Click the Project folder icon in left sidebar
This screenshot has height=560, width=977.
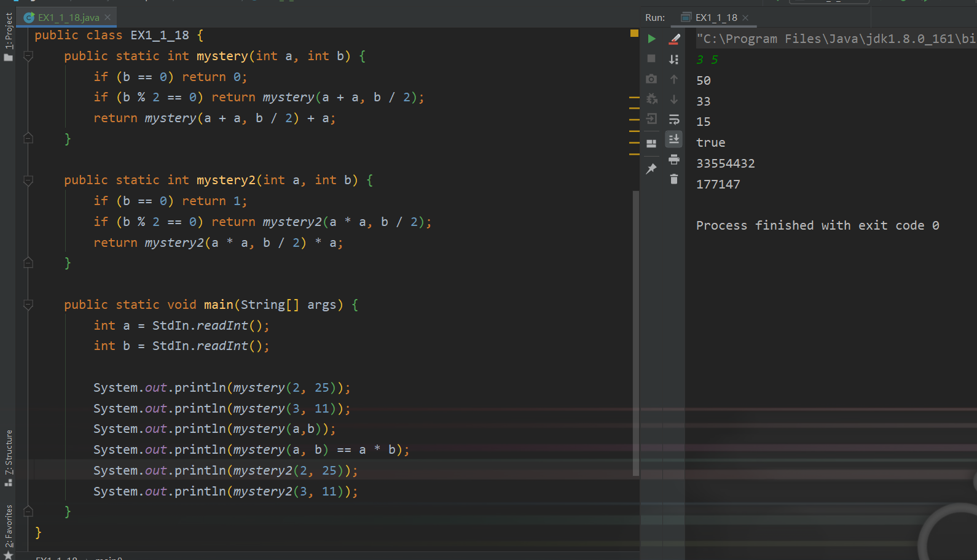[x=9, y=58]
